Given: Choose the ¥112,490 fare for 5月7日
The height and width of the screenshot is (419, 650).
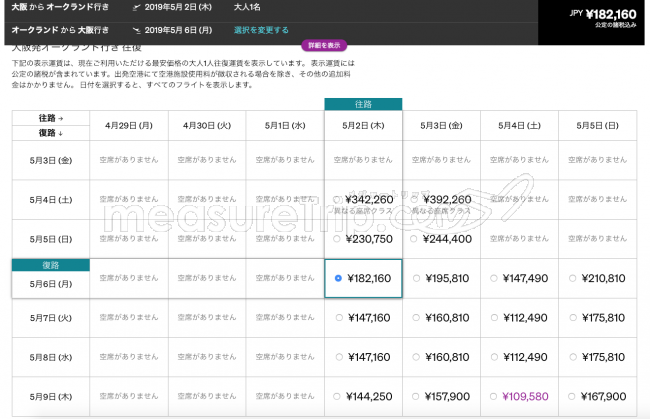Looking at the screenshot, I should [494, 318].
